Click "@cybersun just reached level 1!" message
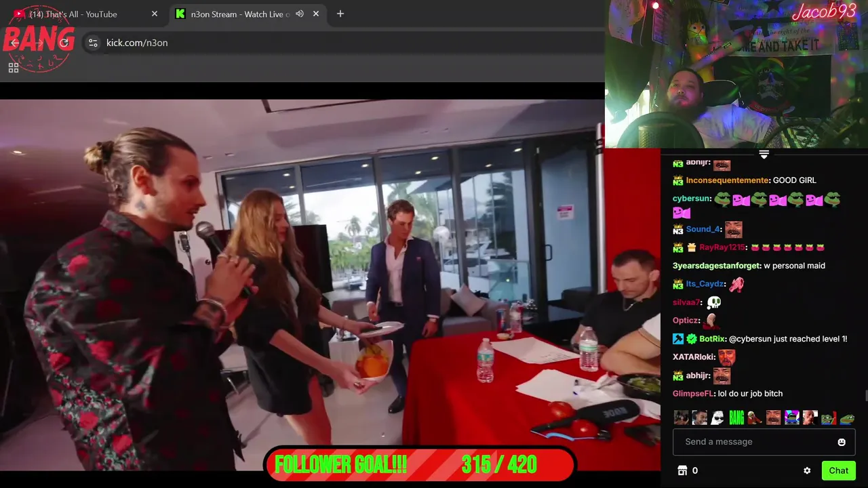The height and width of the screenshot is (488, 868). point(787,339)
